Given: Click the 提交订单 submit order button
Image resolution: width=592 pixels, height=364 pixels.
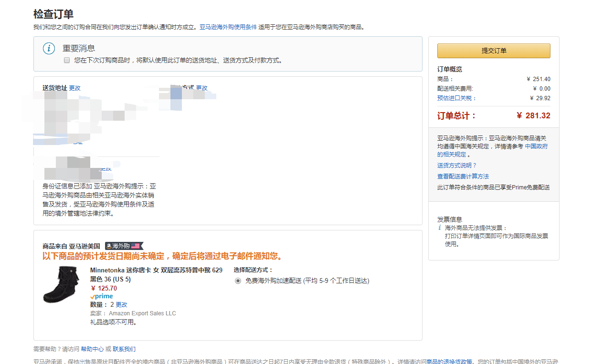Looking at the screenshot, I should click(494, 51).
